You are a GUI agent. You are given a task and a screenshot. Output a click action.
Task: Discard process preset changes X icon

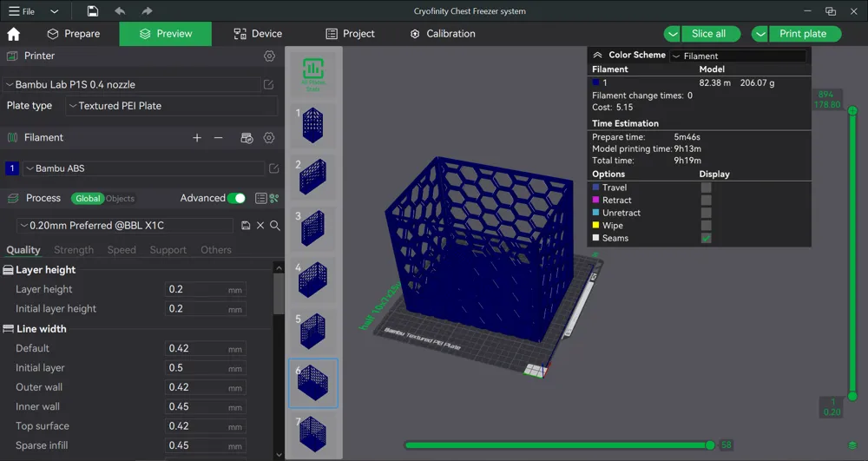coord(260,225)
